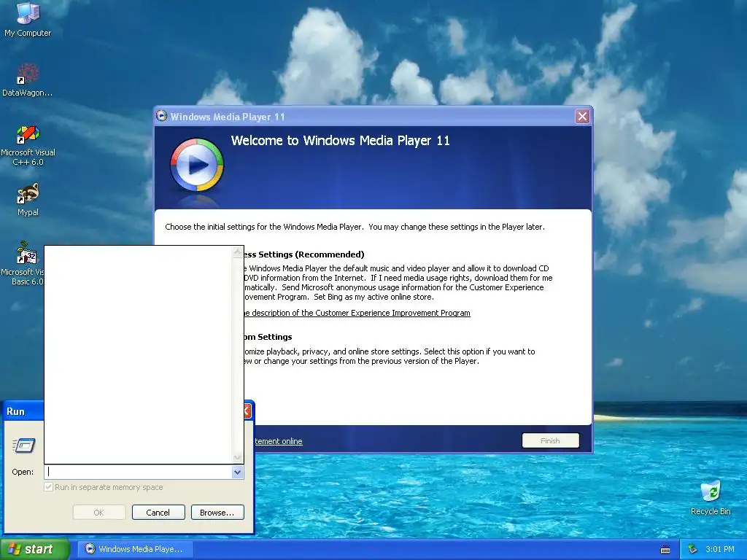Click the Windows Media Player logo
Screen dimensions: 747x560
click(x=197, y=165)
